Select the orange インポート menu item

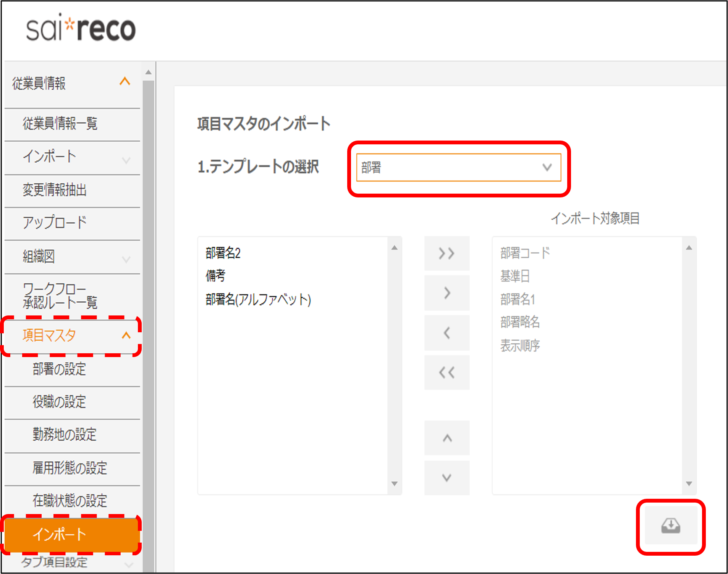click(x=60, y=534)
